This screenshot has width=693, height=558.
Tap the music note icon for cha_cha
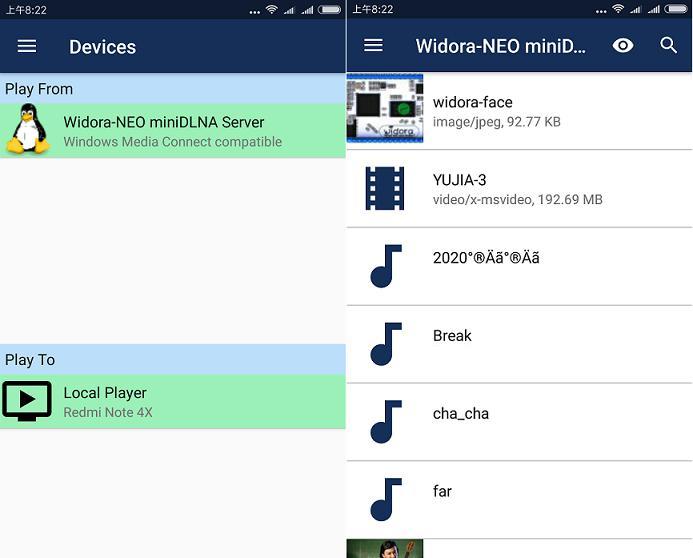tap(385, 422)
